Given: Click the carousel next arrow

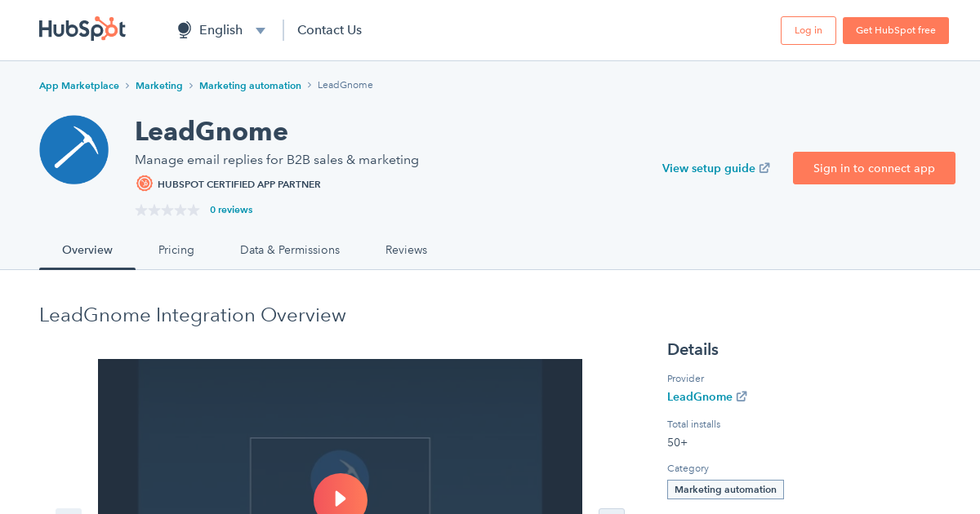Looking at the screenshot, I should click(611, 511).
